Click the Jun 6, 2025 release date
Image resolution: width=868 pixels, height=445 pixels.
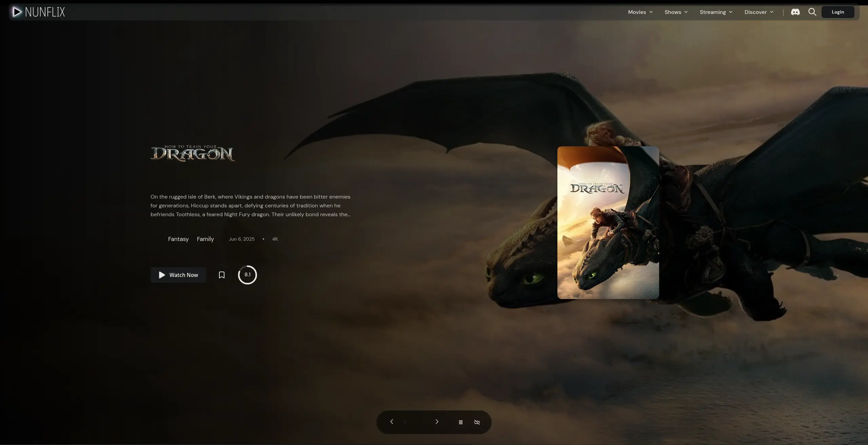(x=242, y=239)
